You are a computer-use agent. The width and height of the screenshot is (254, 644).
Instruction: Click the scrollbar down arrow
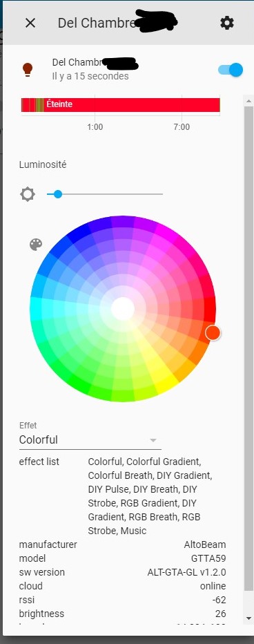click(x=248, y=618)
